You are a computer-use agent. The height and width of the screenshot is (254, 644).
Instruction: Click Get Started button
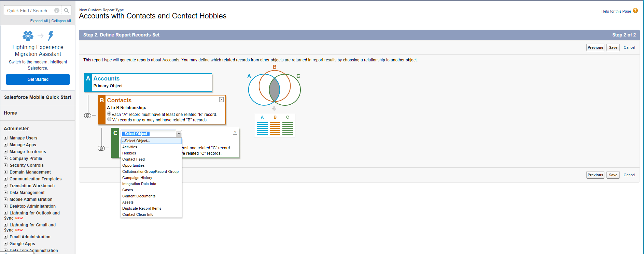38,79
